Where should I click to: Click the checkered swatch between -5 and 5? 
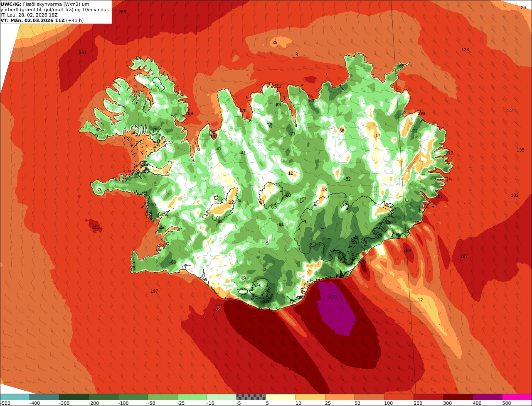[251, 397]
